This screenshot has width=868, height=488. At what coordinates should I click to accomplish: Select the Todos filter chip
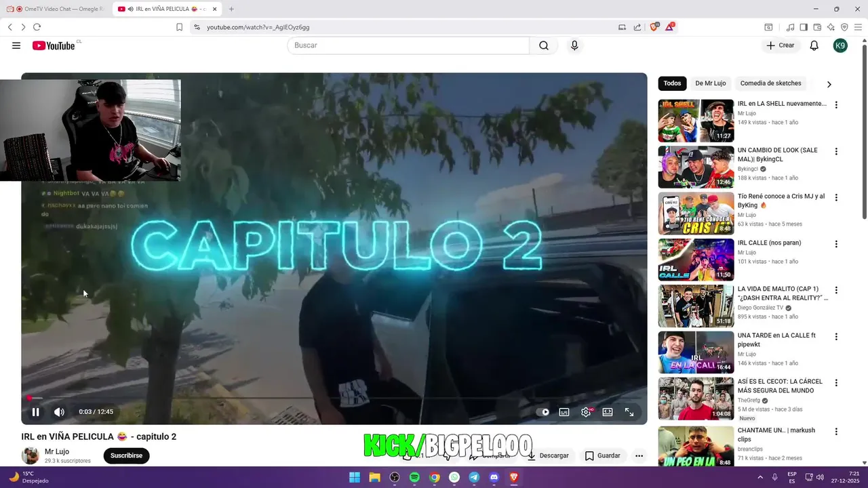(x=672, y=83)
